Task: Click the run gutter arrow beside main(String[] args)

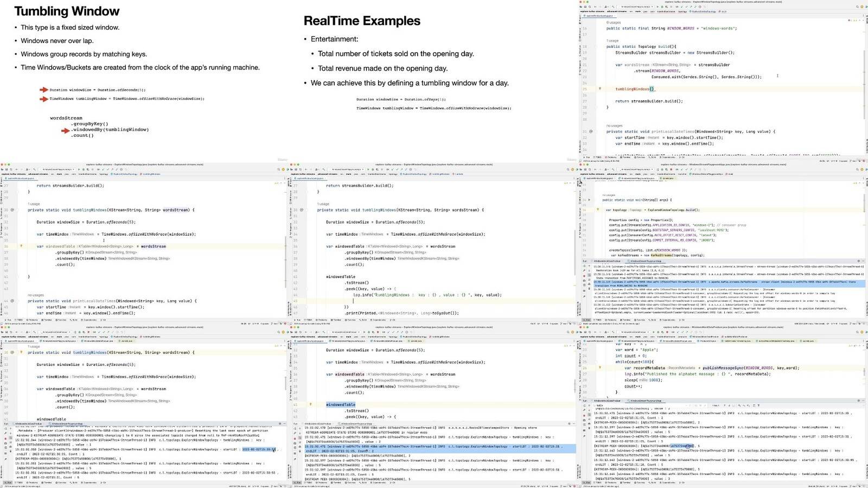Action: point(590,200)
